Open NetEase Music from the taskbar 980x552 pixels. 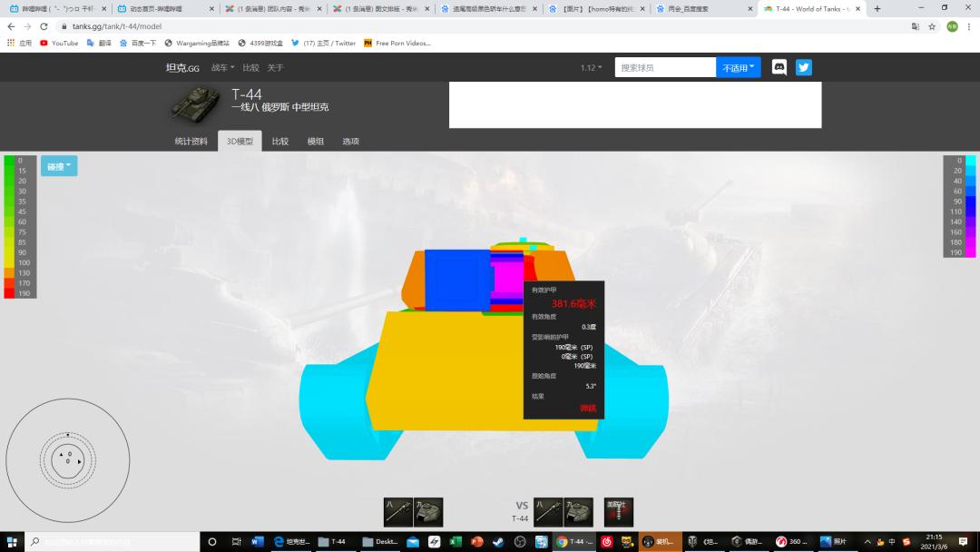pos(606,541)
